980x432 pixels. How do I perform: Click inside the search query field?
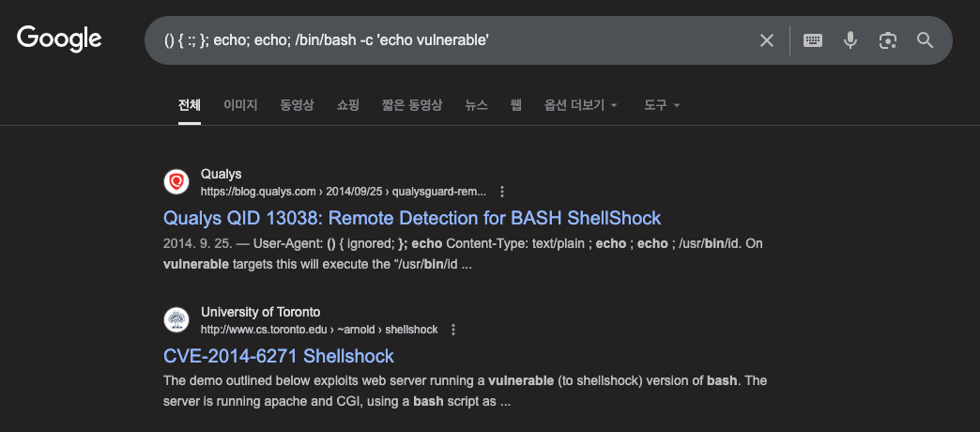tap(450, 40)
